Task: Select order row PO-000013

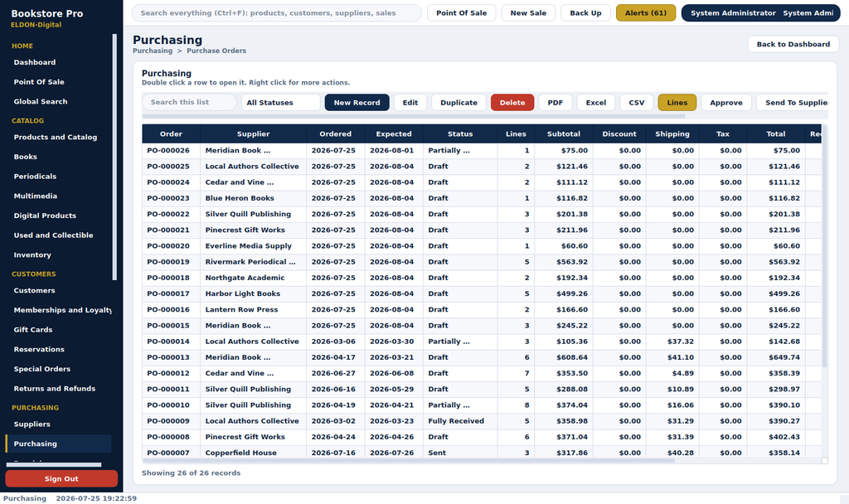Action: pyautogui.click(x=482, y=357)
